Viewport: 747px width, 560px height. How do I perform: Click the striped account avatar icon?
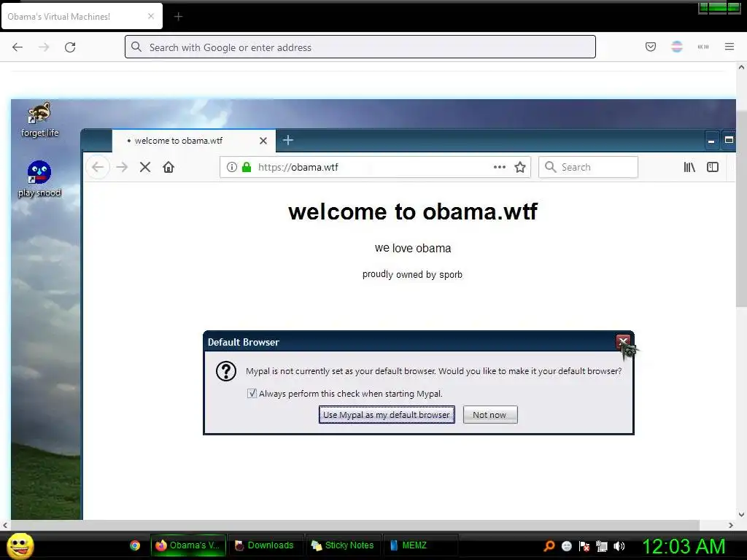677,47
